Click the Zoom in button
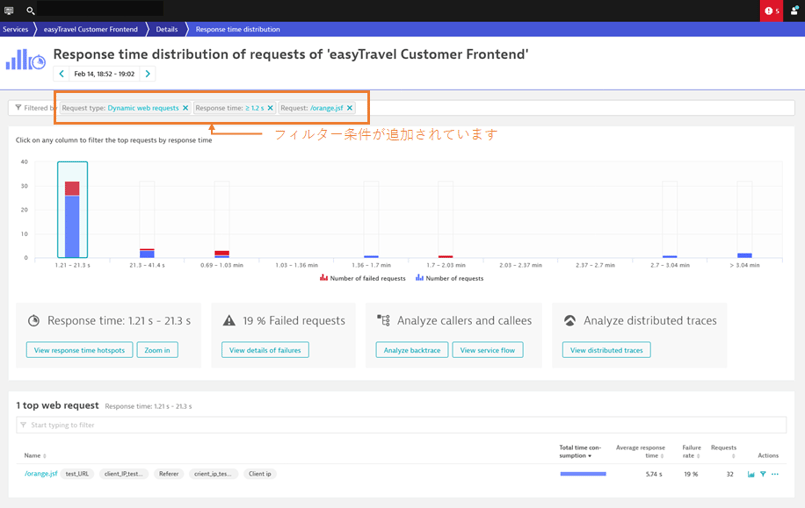The image size is (805, 508). pos(157,350)
